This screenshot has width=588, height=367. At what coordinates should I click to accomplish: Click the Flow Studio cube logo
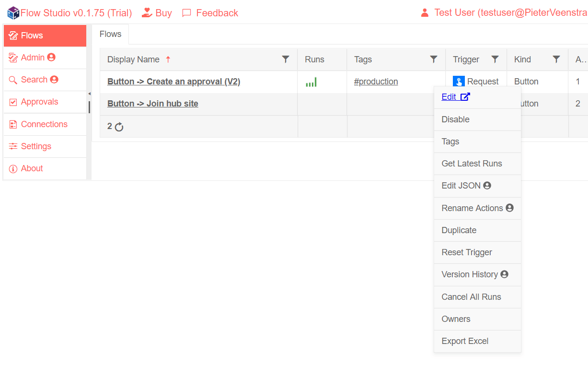point(13,13)
